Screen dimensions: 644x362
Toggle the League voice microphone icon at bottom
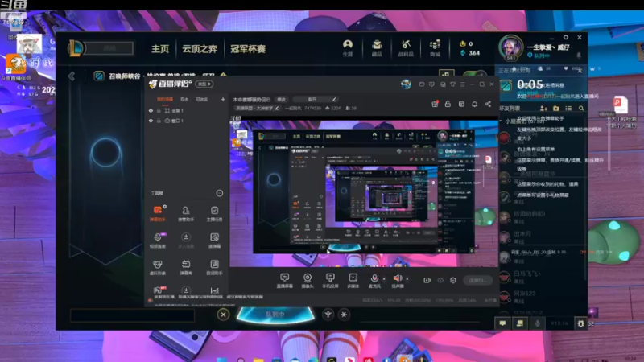tap(537, 323)
